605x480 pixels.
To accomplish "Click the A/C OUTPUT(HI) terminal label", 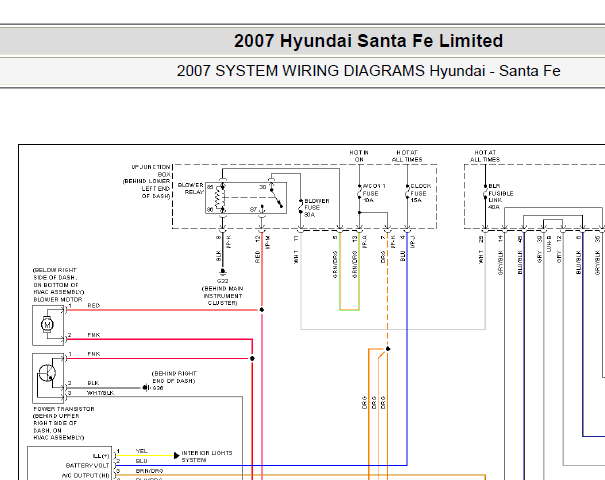I will coord(86,475).
